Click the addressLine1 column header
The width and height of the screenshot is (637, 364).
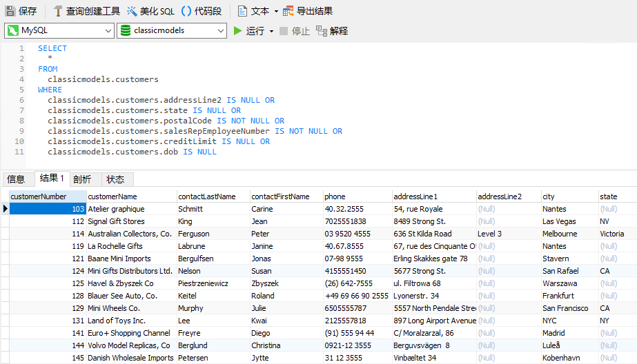click(434, 196)
